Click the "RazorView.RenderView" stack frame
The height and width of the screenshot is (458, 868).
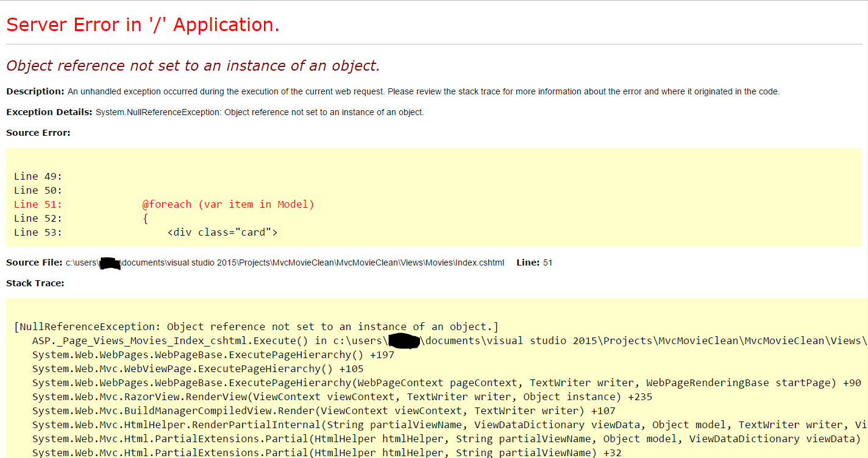pos(343,397)
